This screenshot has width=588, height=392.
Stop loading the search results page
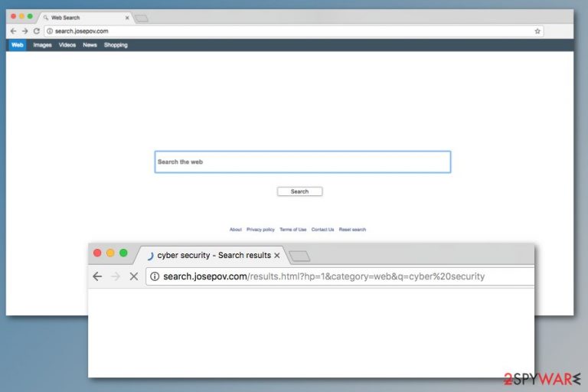click(x=134, y=276)
